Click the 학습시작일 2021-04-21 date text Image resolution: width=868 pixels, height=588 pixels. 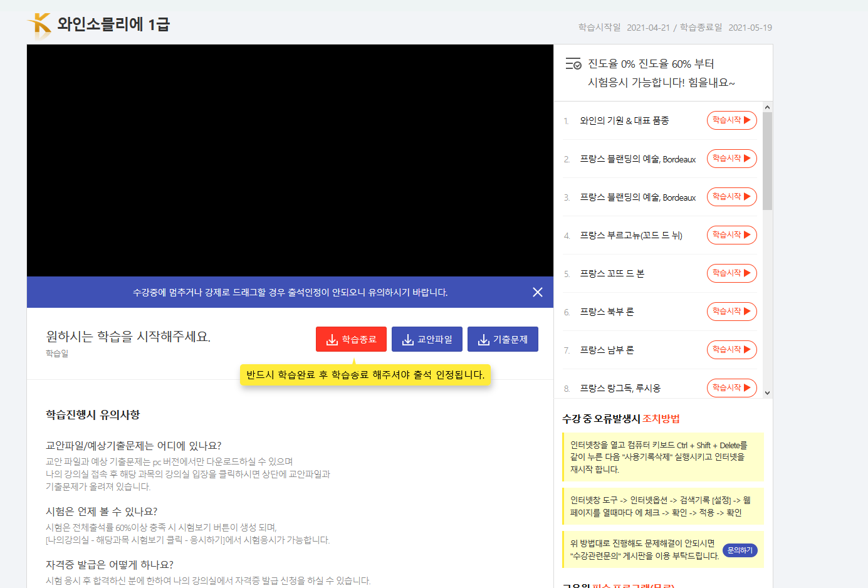click(x=624, y=28)
